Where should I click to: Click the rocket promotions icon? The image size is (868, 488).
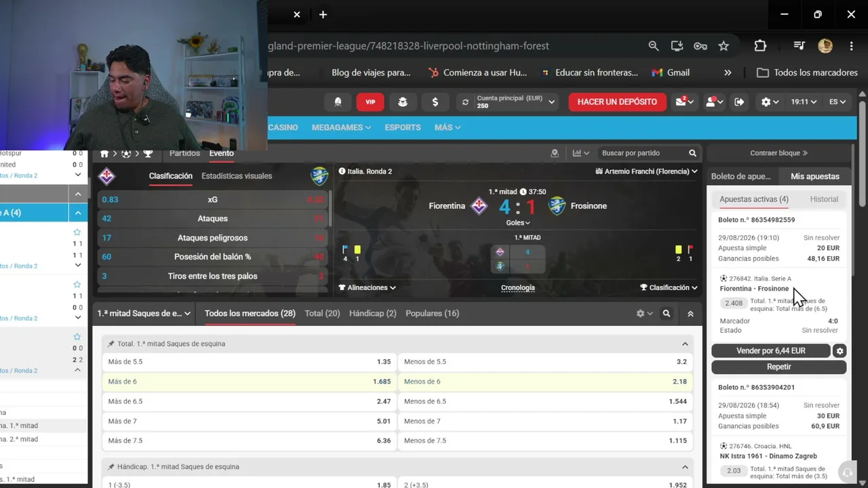tap(338, 102)
